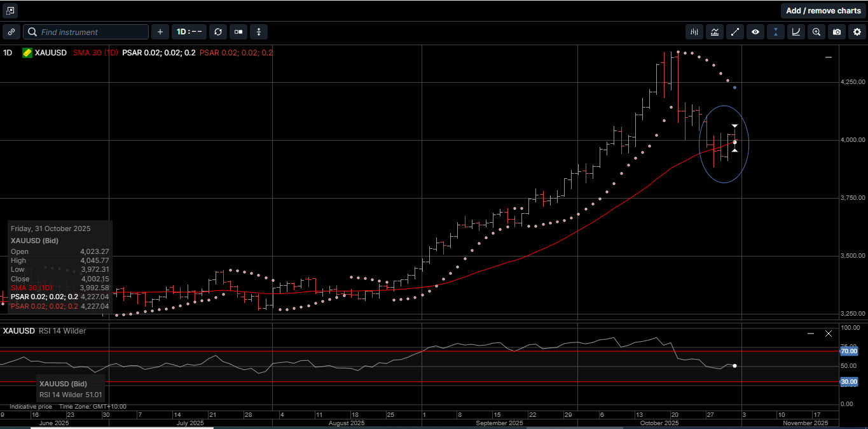Open the chart settings gear
This screenshot has height=429, width=868.
click(x=857, y=32)
